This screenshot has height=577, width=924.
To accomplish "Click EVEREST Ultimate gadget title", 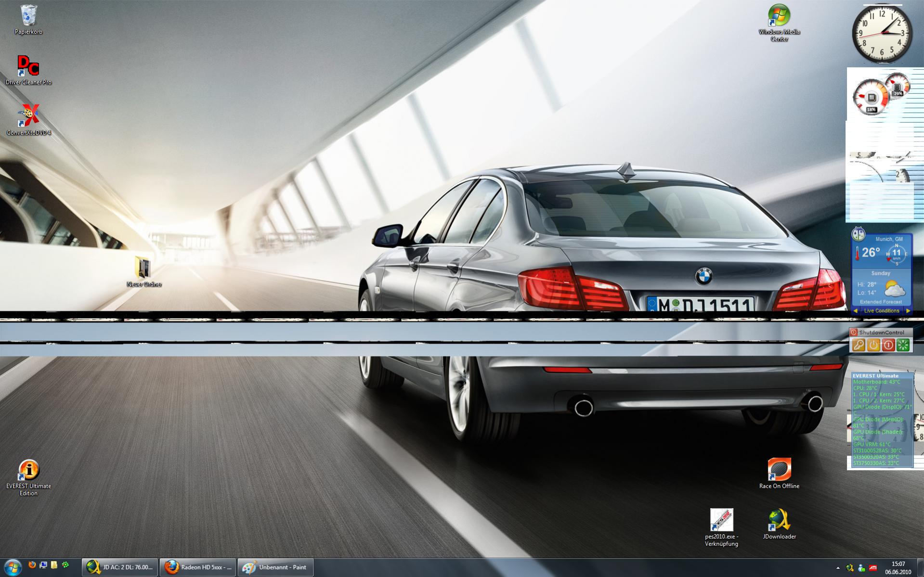I will click(x=875, y=376).
